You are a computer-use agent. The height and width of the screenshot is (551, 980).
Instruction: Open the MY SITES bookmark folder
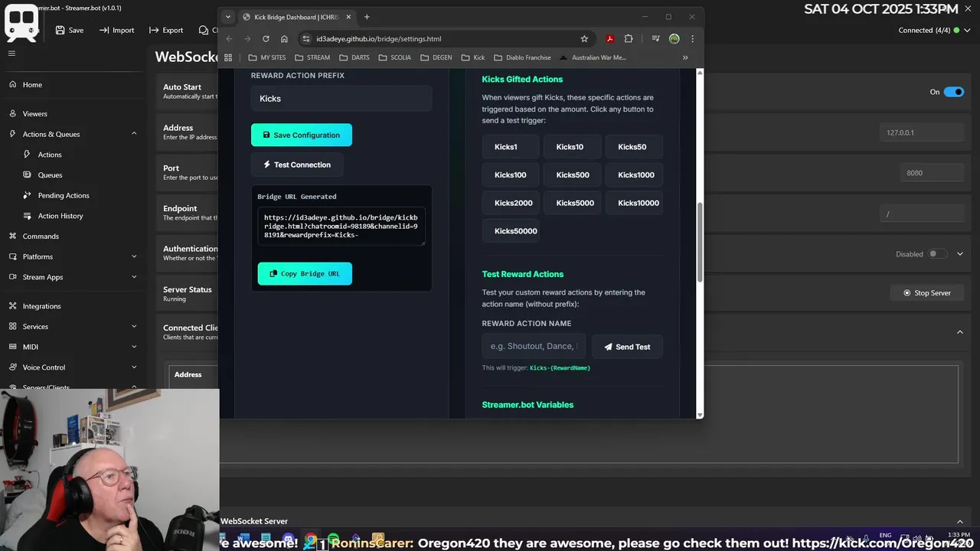[267, 57]
